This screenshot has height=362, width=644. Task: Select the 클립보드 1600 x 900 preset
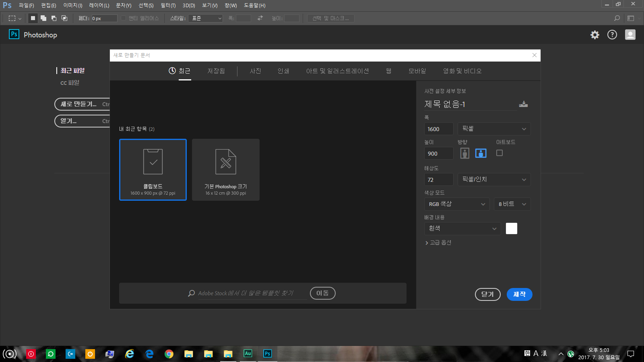153,170
